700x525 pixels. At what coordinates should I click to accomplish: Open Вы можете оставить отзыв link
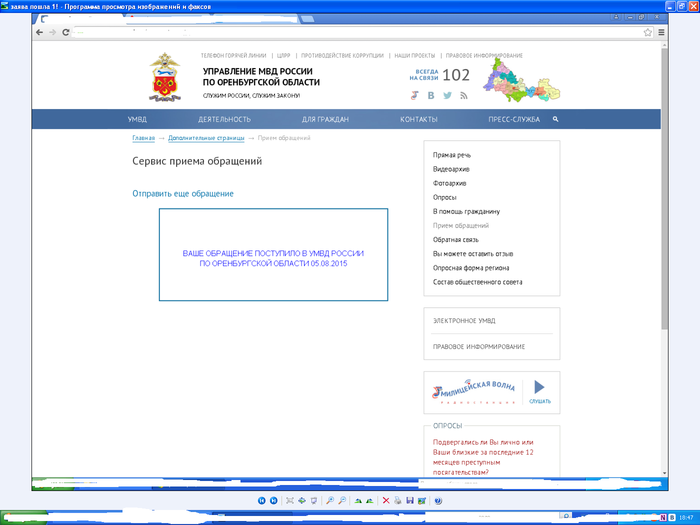coord(473,254)
